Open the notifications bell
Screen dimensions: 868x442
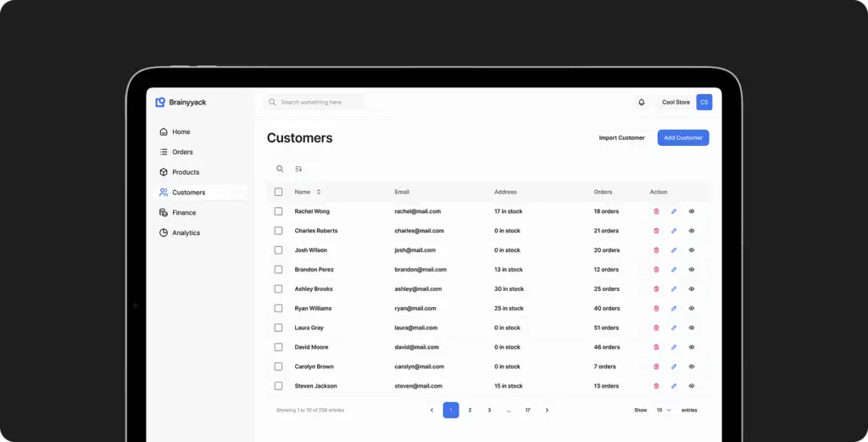[642, 102]
